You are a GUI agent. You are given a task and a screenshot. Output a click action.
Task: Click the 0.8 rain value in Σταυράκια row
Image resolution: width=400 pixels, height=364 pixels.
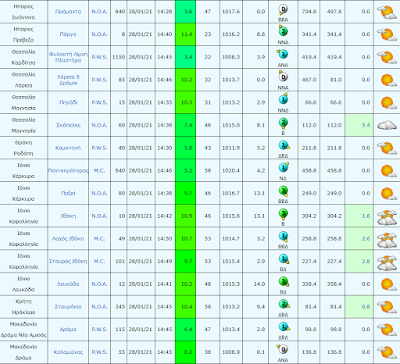tap(366, 307)
